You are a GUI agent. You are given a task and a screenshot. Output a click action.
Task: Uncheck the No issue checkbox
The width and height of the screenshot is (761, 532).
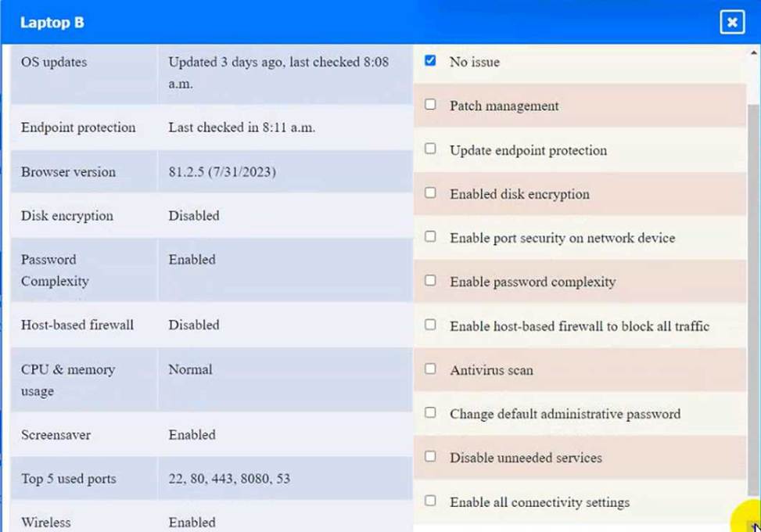(430, 61)
